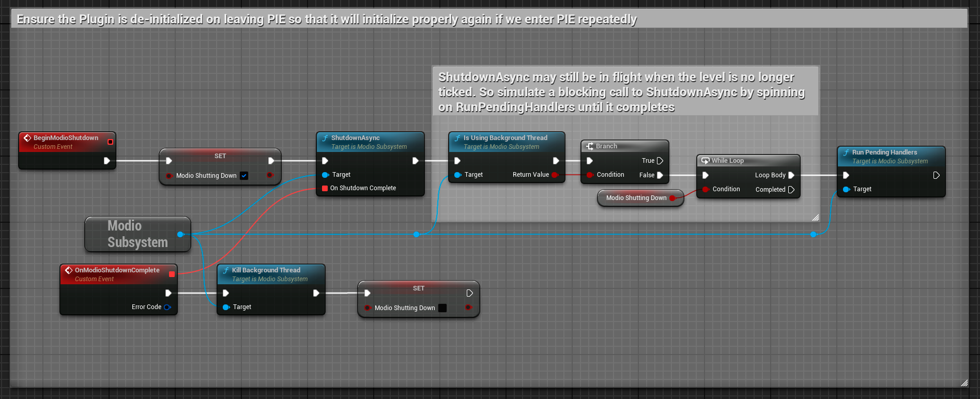Select the ShutdownAsync node by its title
This screenshot has height=399, width=980.
[x=355, y=138]
